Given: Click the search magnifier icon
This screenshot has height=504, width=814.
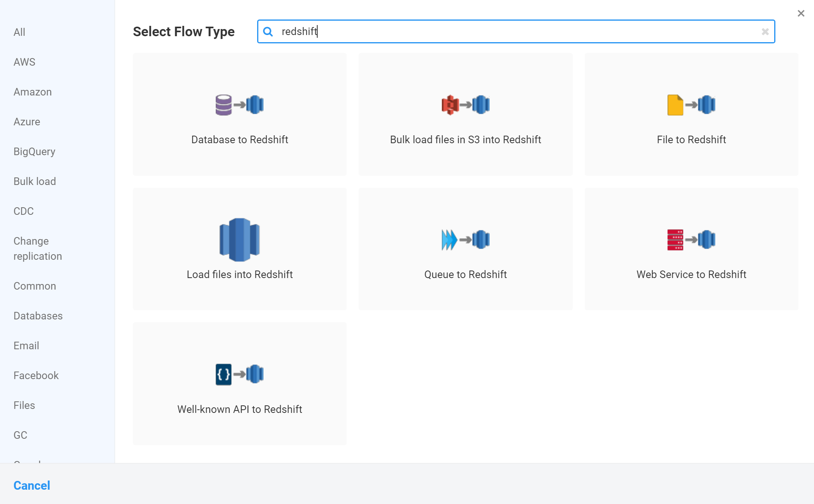Looking at the screenshot, I should (x=268, y=31).
